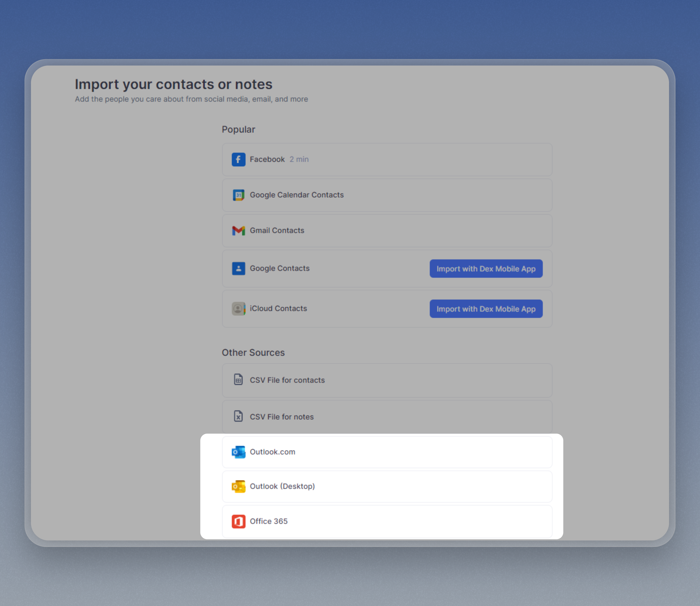This screenshot has height=606, width=700.
Task: Select the Facebook import option text
Action: tap(267, 159)
